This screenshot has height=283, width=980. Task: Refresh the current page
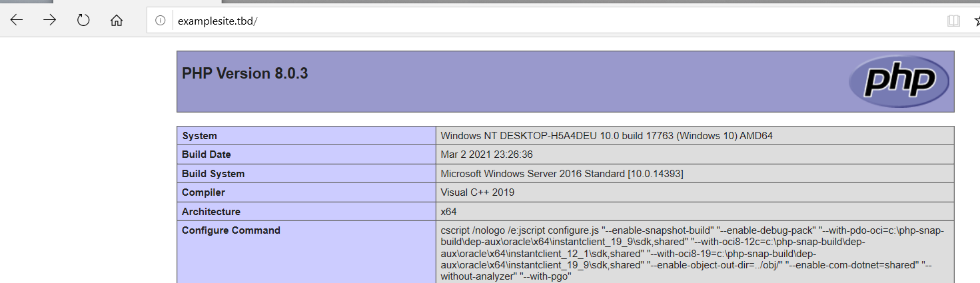(x=83, y=20)
